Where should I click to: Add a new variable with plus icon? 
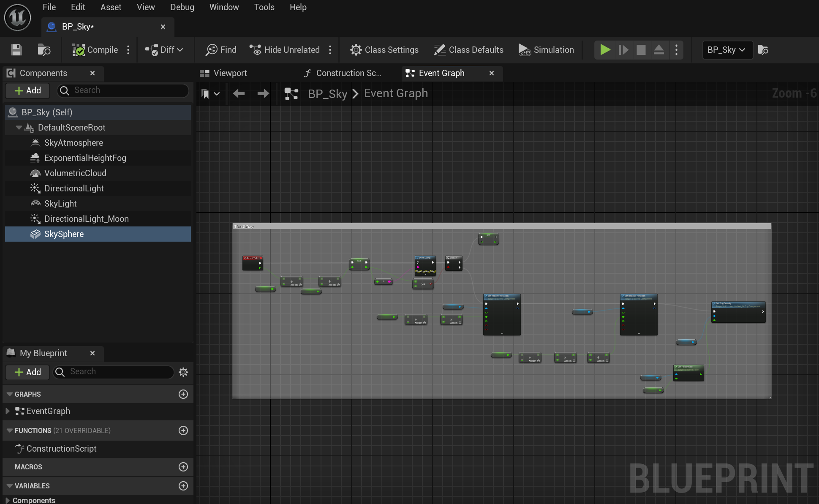pos(183,486)
